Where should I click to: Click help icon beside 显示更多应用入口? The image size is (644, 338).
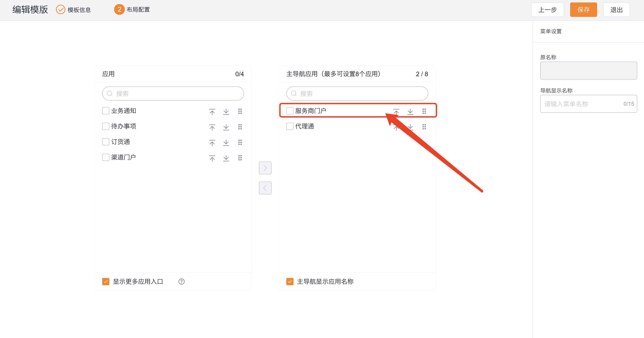(181, 281)
